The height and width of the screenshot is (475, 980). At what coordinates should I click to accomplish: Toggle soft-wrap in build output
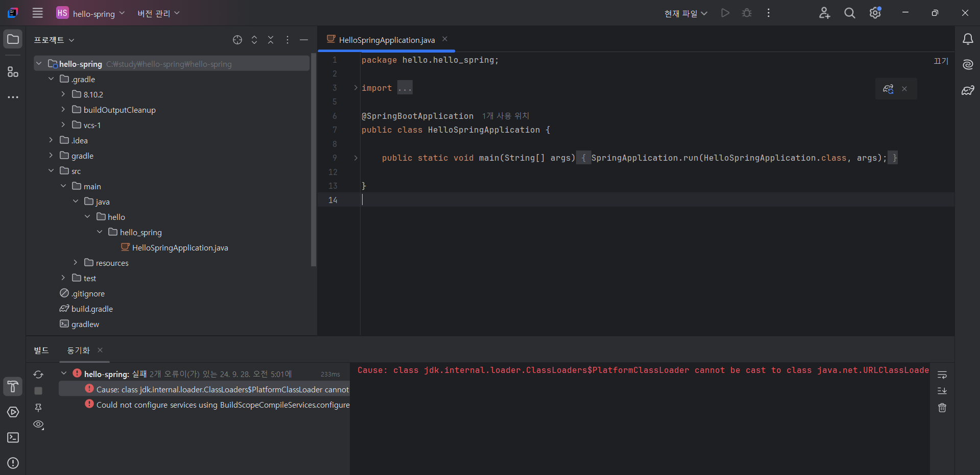[942, 375]
